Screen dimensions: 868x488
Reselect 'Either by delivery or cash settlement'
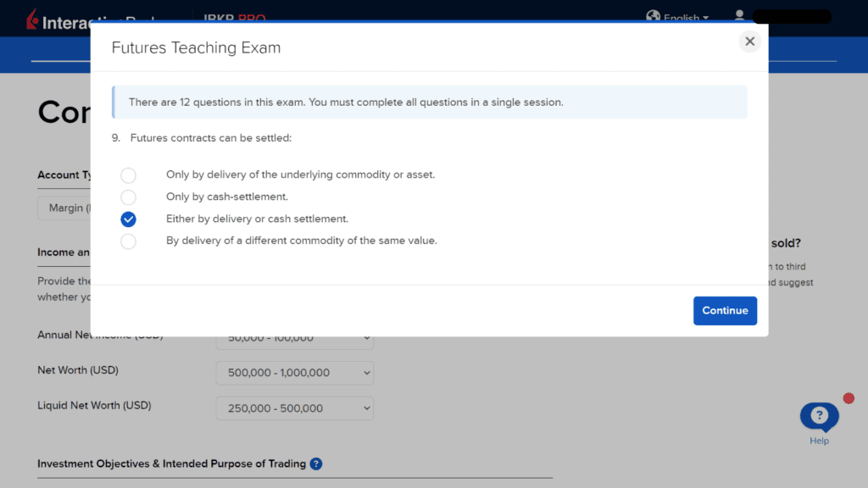128,219
